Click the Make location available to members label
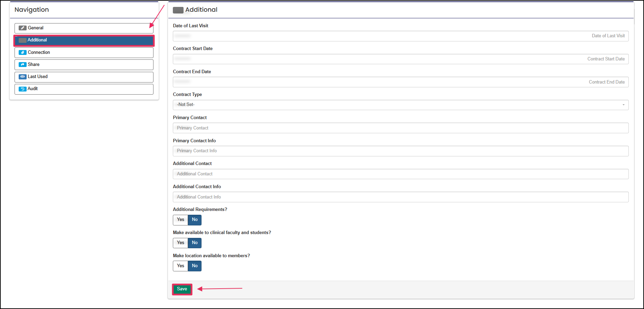Image resolution: width=644 pixels, height=309 pixels. 212,256
